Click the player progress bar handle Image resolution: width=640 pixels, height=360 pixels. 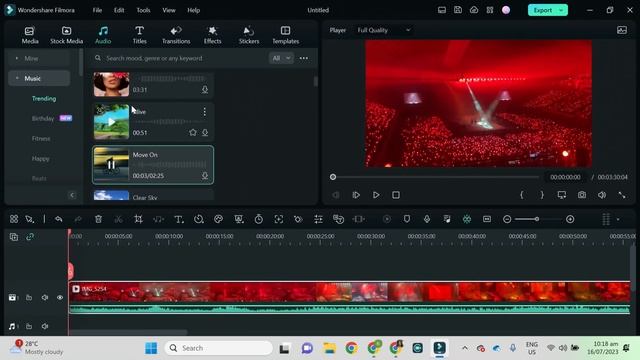click(333, 177)
